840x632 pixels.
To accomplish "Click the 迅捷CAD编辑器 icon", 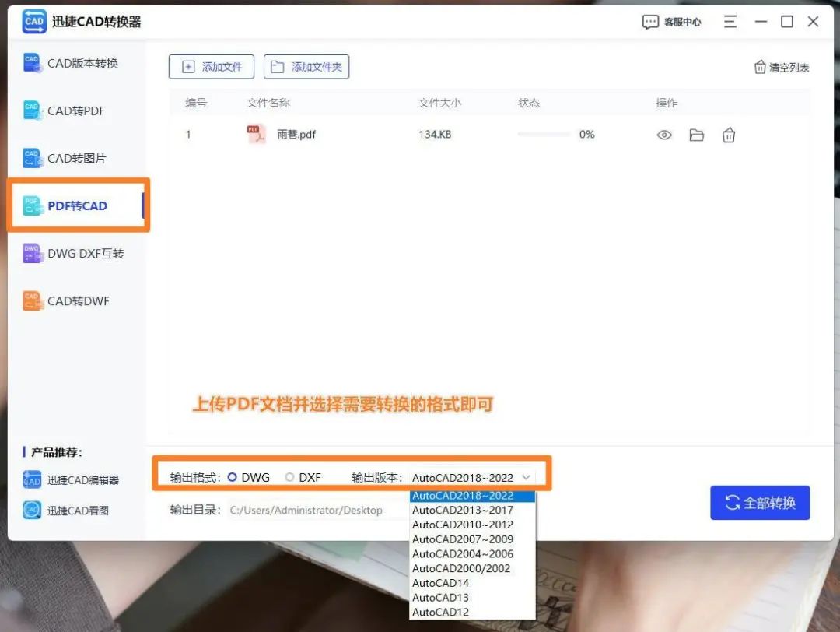I will [32, 479].
